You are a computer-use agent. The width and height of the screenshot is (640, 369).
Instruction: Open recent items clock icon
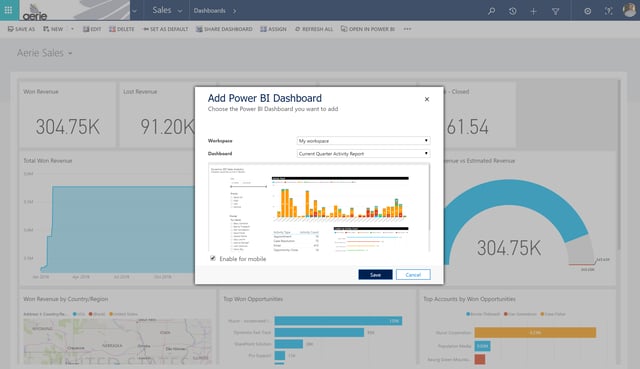click(513, 11)
